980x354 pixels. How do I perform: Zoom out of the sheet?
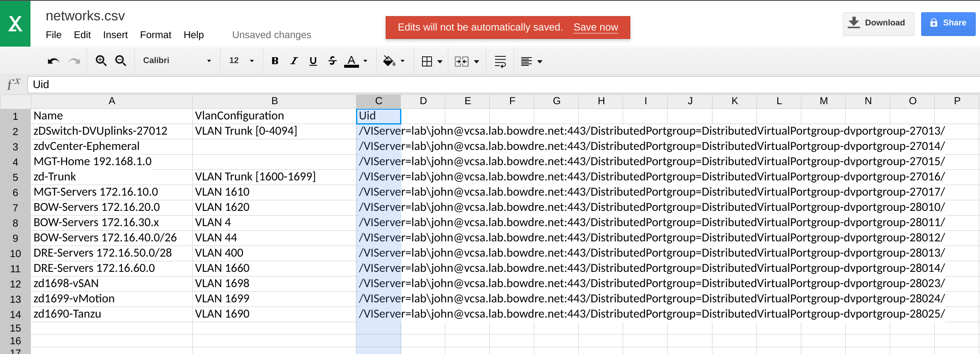pos(121,61)
